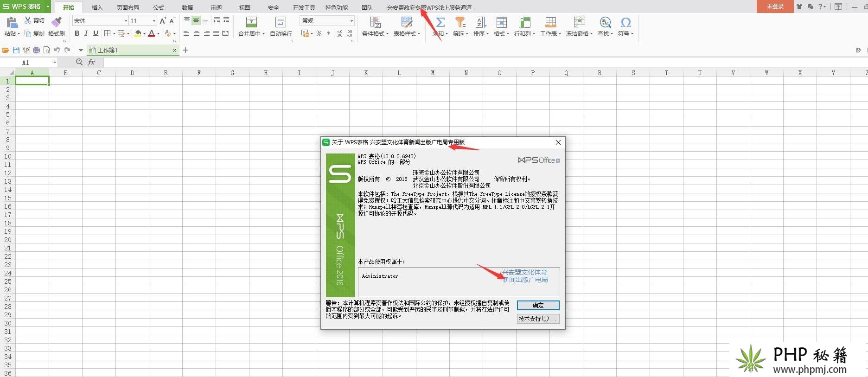Viewport: 868px width, 377px height.
Task: Click the increase indent icon
Action: pyautogui.click(x=226, y=20)
